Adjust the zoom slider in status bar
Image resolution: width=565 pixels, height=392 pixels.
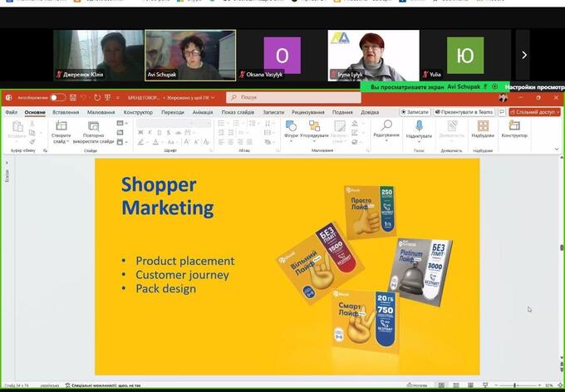pos(517,385)
